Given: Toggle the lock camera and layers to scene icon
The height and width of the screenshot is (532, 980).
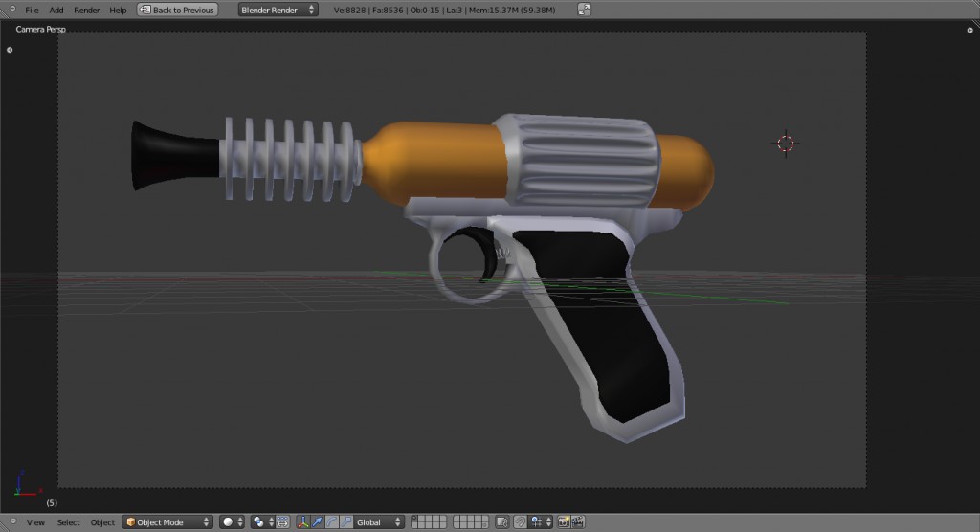Looking at the screenshot, I should [x=501, y=522].
